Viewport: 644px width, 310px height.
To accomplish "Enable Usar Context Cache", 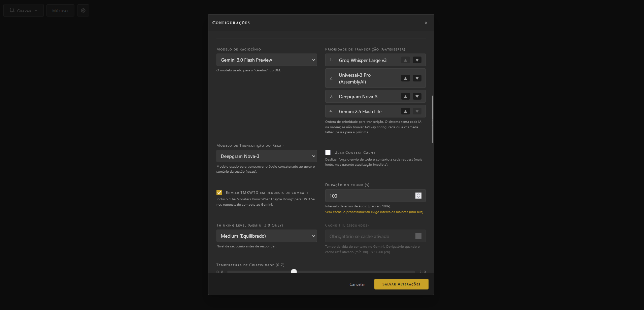I will [328, 152].
